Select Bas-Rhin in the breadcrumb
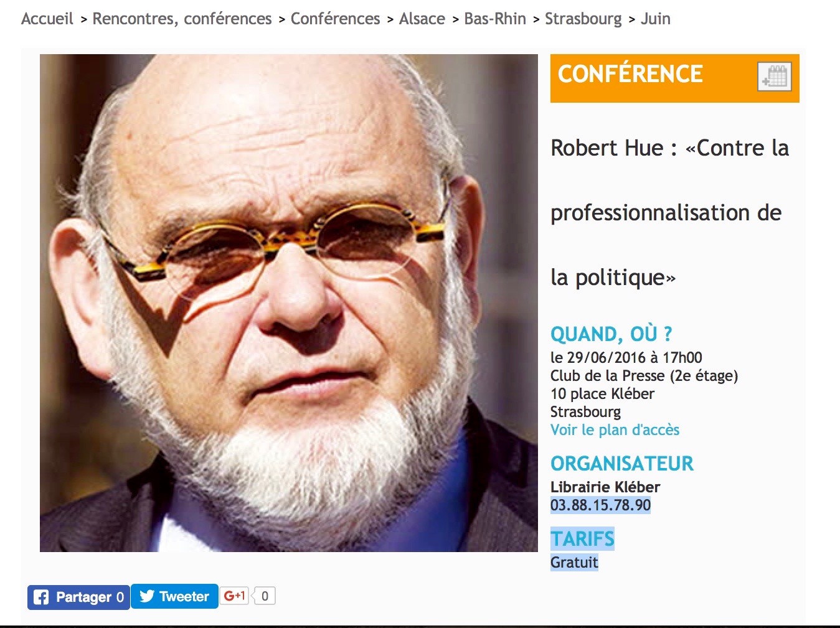840x628 pixels. pyautogui.click(x=494, y=19)
